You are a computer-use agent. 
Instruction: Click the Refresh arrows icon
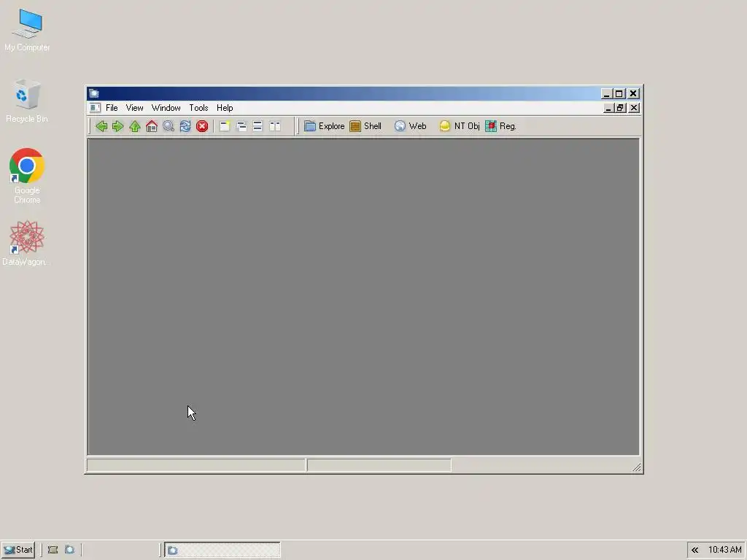pyautogui.click(x=185, y=126)
